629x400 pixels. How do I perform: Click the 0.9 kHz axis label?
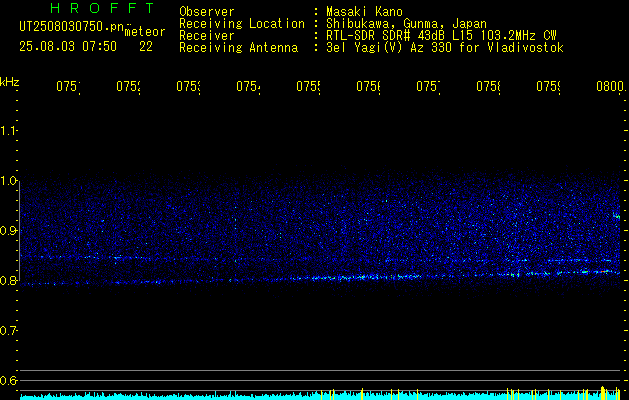tap(9, 231)
